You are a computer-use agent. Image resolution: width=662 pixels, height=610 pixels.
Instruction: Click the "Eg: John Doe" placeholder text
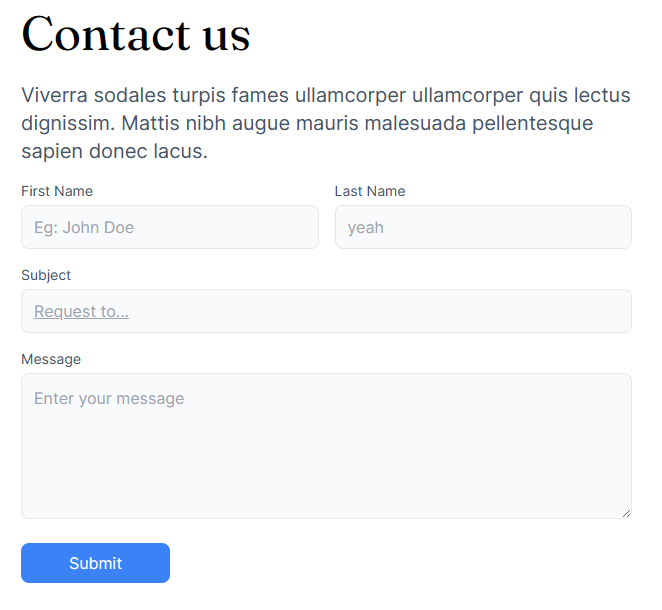(x=84, y=227)
